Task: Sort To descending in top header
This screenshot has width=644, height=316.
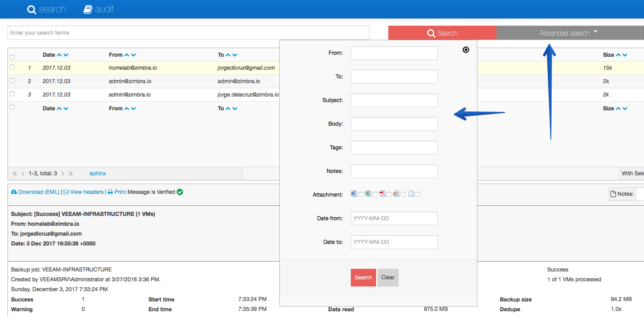Action: tap(235, 55)
